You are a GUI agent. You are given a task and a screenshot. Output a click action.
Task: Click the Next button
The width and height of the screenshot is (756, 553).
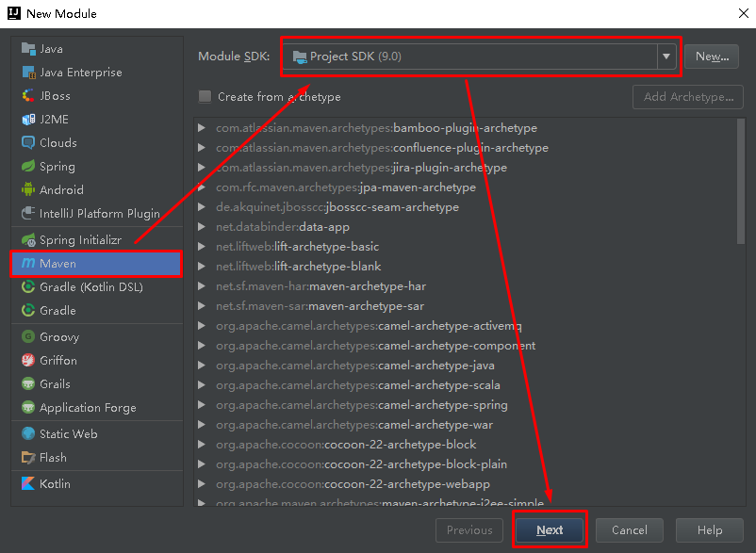coord(550,529)
